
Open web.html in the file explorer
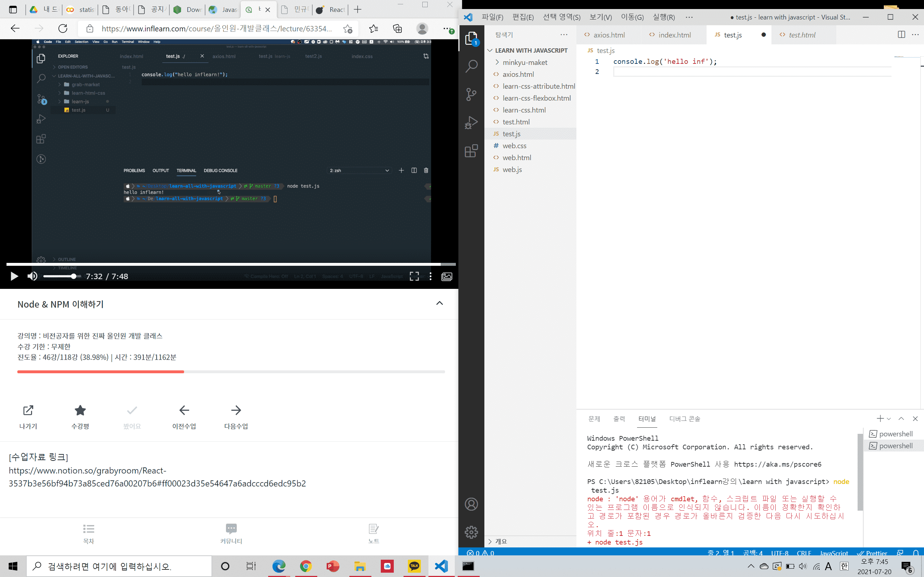(x=517, y=158)
